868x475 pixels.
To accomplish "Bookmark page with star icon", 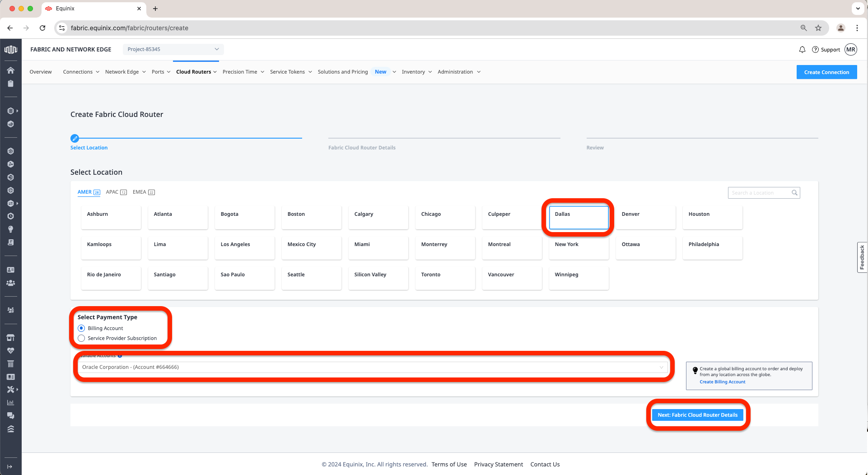I will point(818,28).
